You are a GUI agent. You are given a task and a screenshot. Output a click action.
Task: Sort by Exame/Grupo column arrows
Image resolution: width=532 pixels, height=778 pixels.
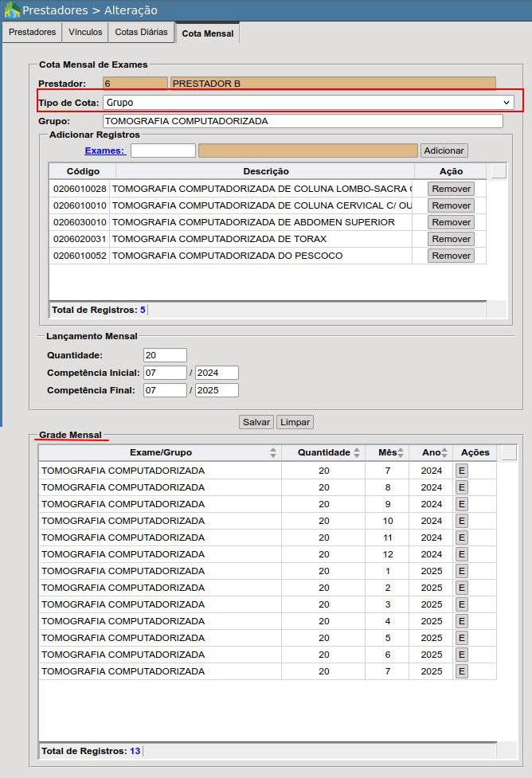[273, 452]
